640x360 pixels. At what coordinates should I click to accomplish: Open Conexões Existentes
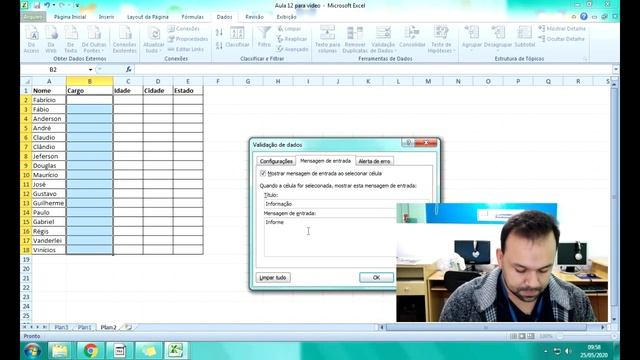coord(124,39)
